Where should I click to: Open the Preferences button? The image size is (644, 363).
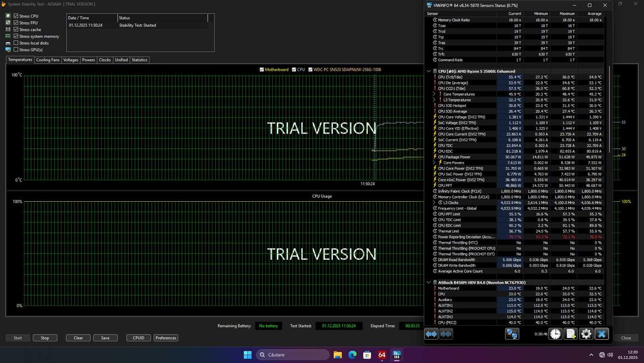[x=166, y=338]
